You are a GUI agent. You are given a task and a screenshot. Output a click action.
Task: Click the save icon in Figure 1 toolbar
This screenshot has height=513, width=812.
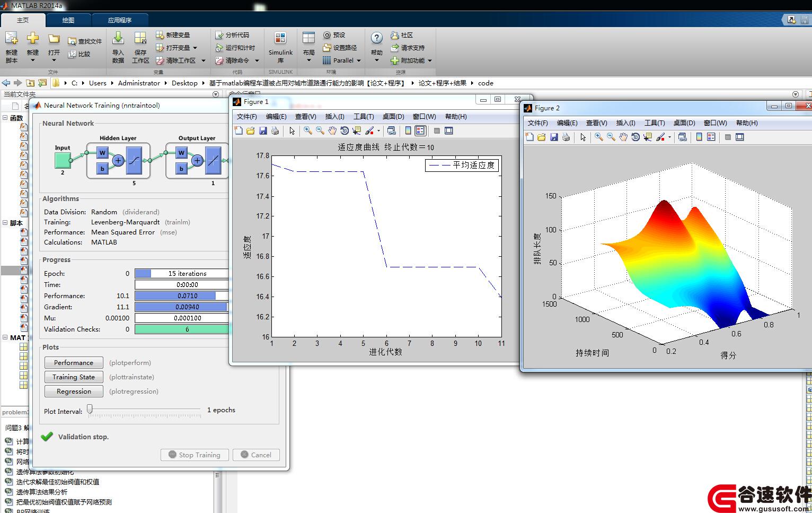pos(263,131)
